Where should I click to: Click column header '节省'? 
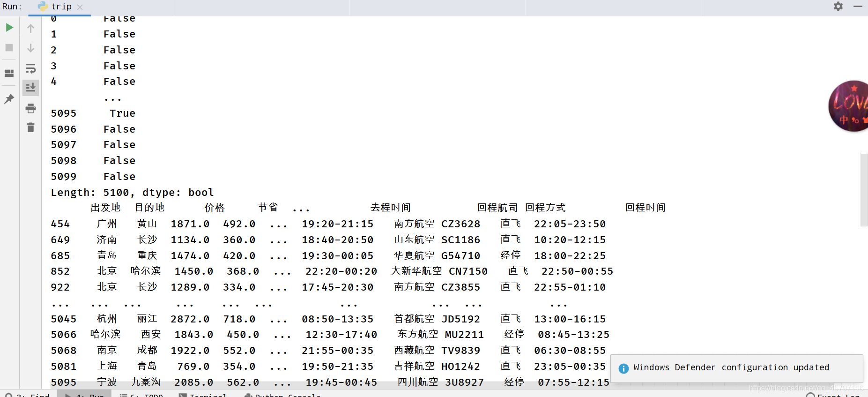tap(268, 208)
